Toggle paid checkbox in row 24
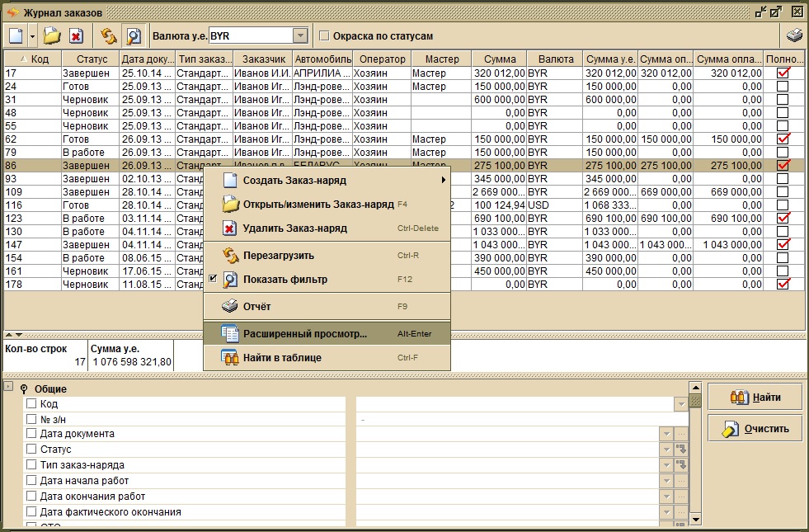This screenshot has height=532, width=809. pyautogui.click(x=783, y=86)
